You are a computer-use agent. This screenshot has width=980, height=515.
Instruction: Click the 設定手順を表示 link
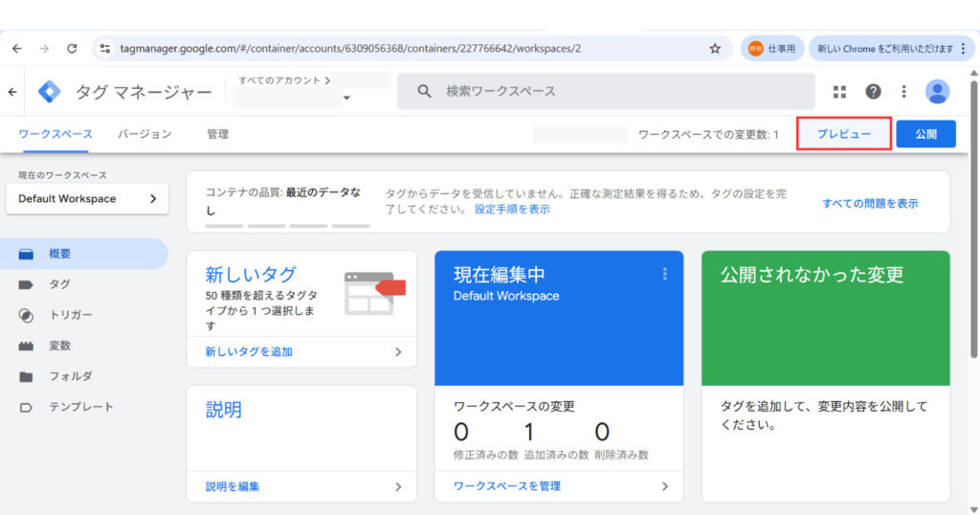pyautogui.click(x=512, y=210)
